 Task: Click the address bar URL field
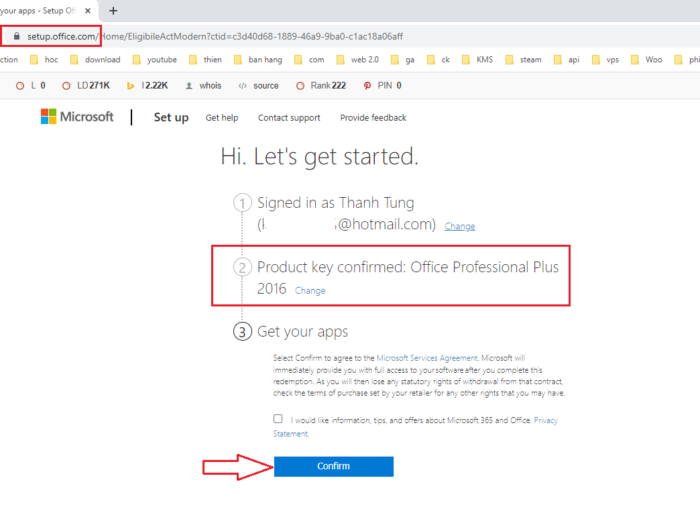click(214, 36)
